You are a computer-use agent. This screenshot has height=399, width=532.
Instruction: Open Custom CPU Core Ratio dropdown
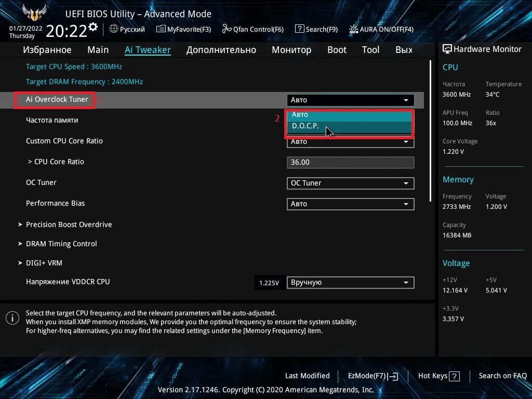(x=351, y=142)
